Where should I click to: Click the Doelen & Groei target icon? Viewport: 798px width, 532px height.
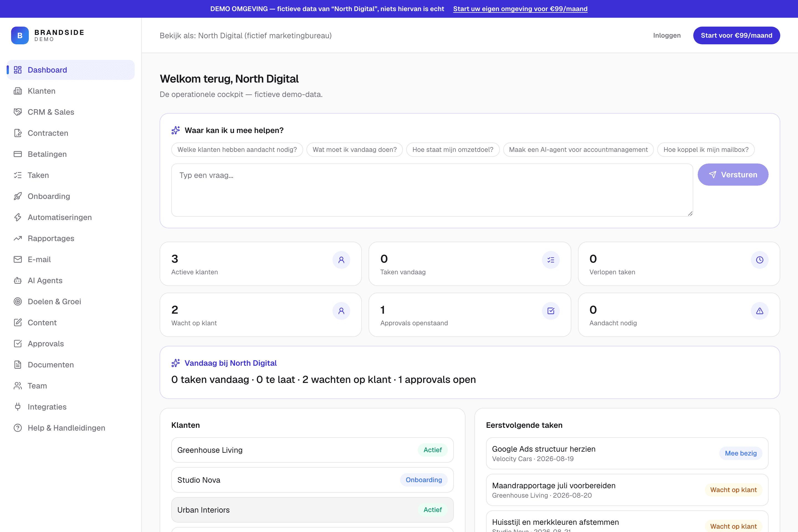tap(18, 301)
